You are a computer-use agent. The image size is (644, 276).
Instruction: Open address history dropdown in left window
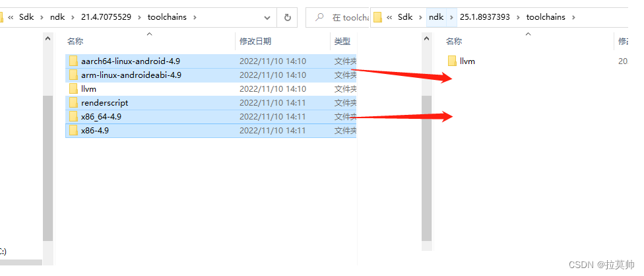[267, 18]
